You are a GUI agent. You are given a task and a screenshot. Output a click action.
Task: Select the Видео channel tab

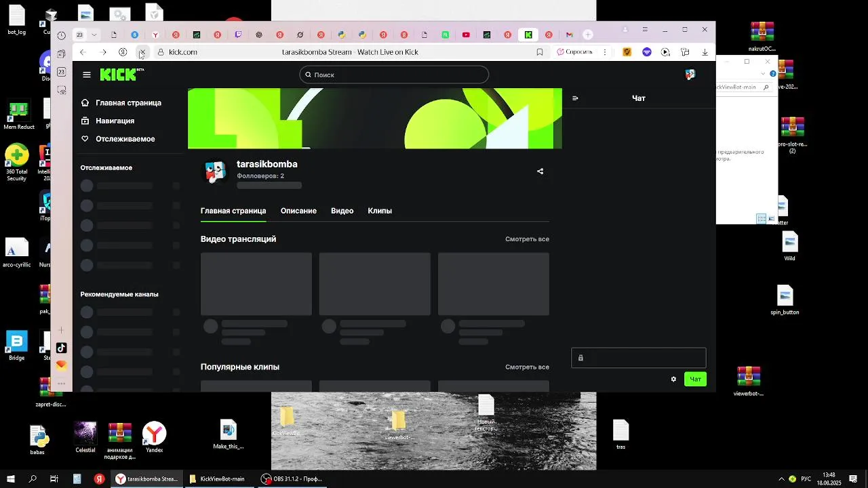point(342,211)
